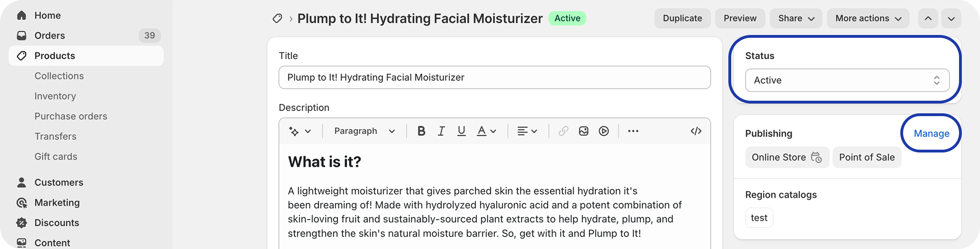980x249 pixels.
Task: Go to Customers section
Action: (x=59, y=182)
